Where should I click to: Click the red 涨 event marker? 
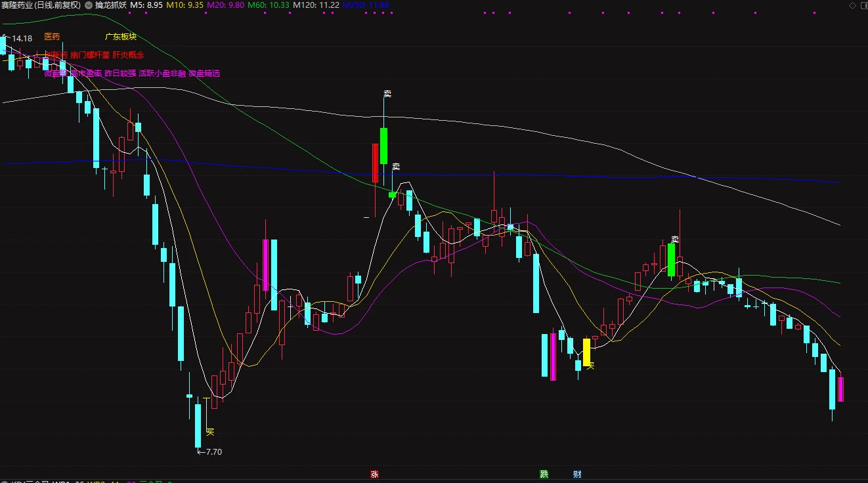click(374, 474)
